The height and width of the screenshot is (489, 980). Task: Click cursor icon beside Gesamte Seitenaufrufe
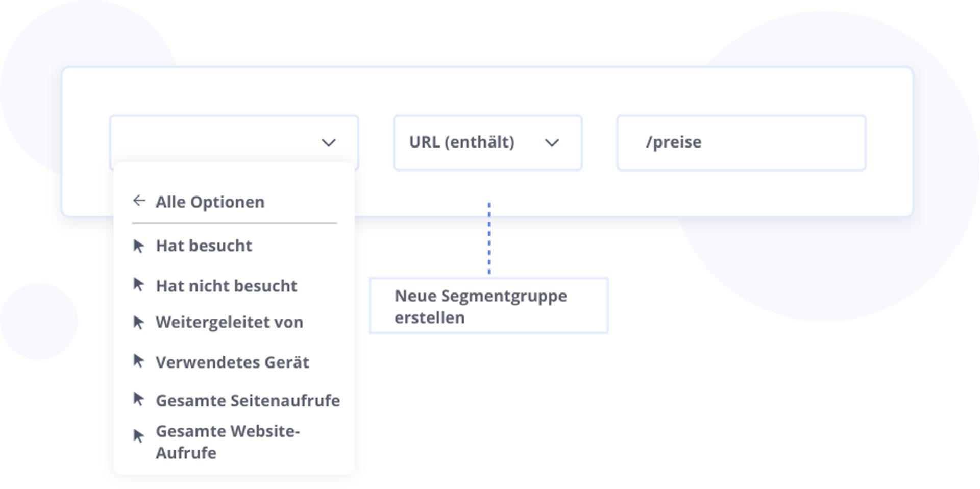click(138, 400)
